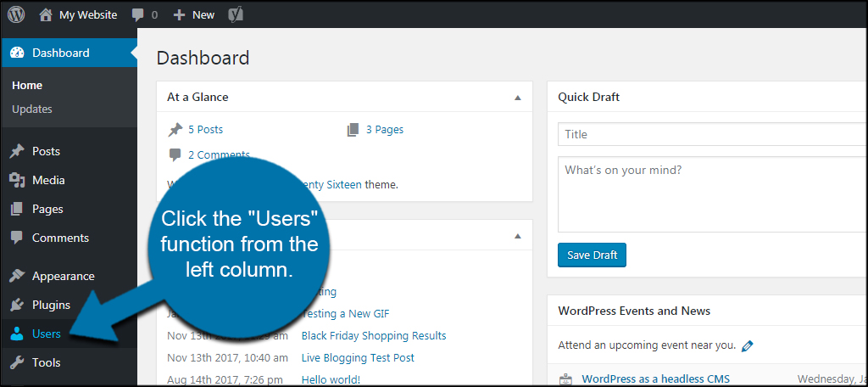Click the Users person icon
This screenshot has width=868, height=387.
point(17,334)
